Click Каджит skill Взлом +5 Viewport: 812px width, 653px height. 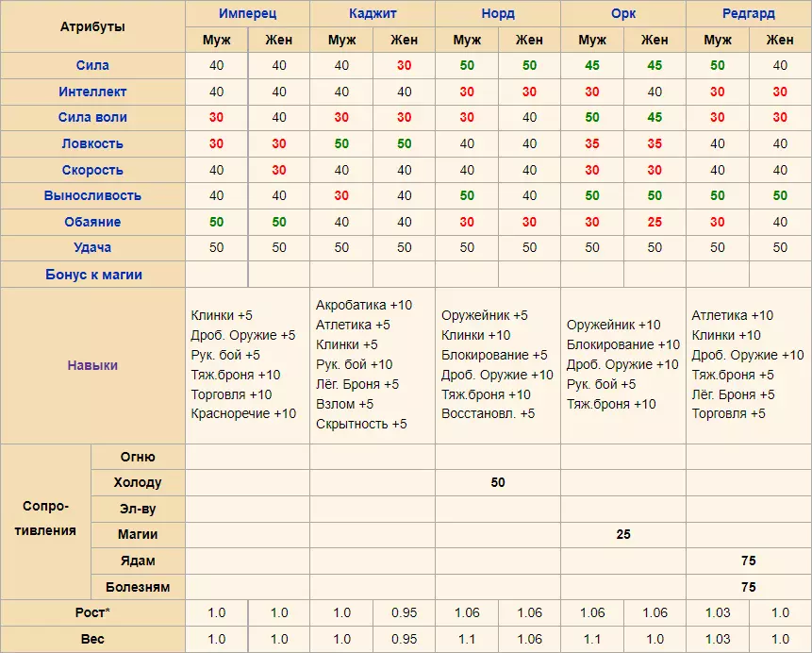344,404
